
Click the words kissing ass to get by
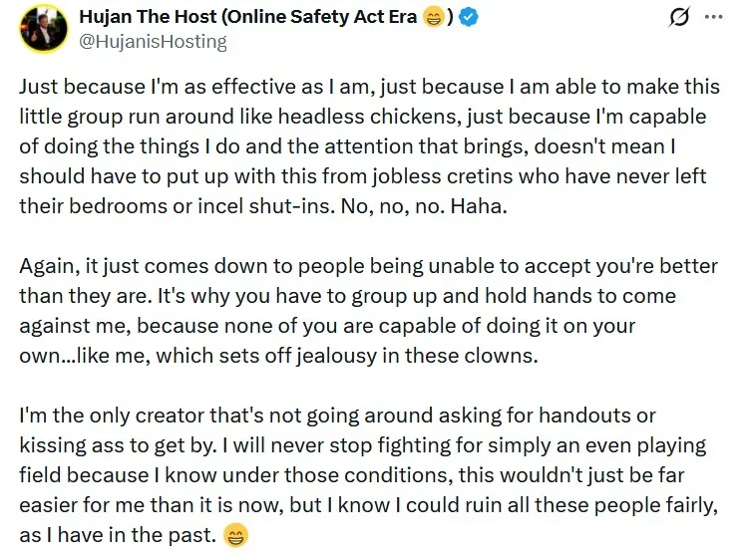pyautogui.click(x=118, y=445)
